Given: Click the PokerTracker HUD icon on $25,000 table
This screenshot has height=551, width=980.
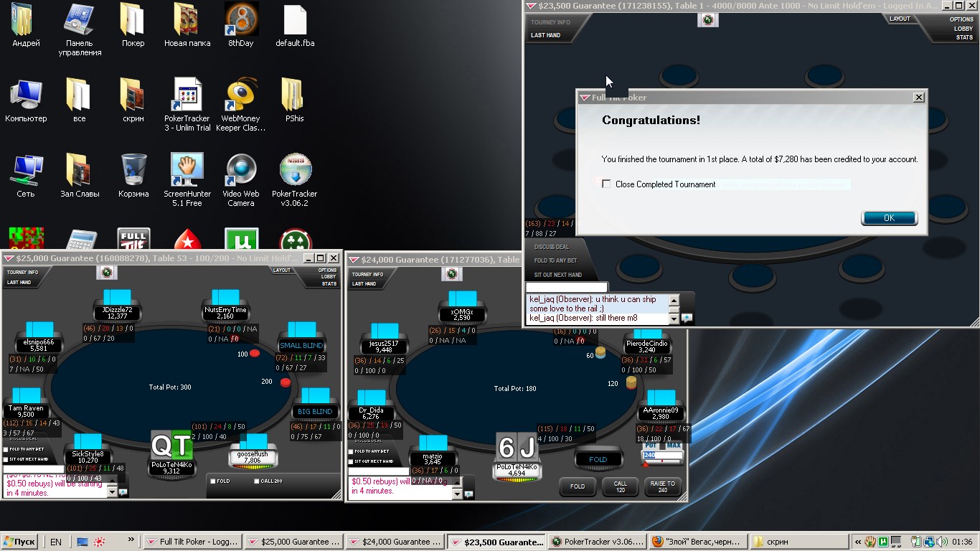Looking at the screenshot, I should click(107, 273).
